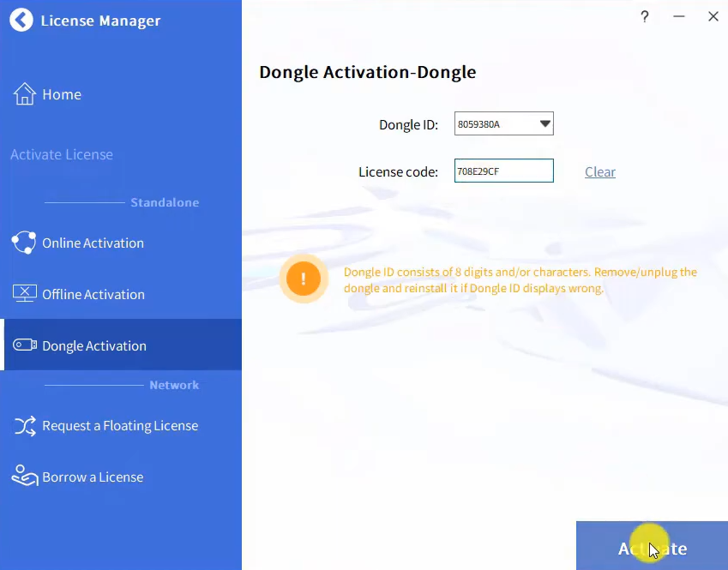Open Request a Floating License
This screenshot has height=570, width=728.
coord(121,426)
